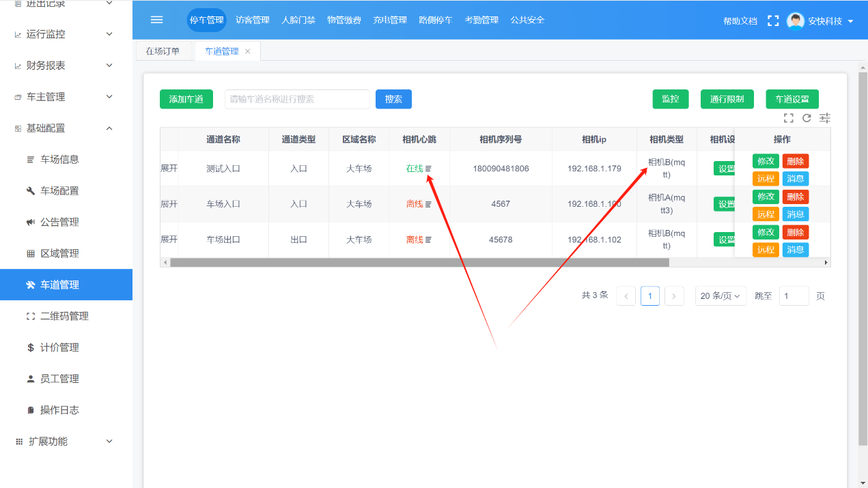Open table column settings icon

pyautogui.click(x=825, y=118)
